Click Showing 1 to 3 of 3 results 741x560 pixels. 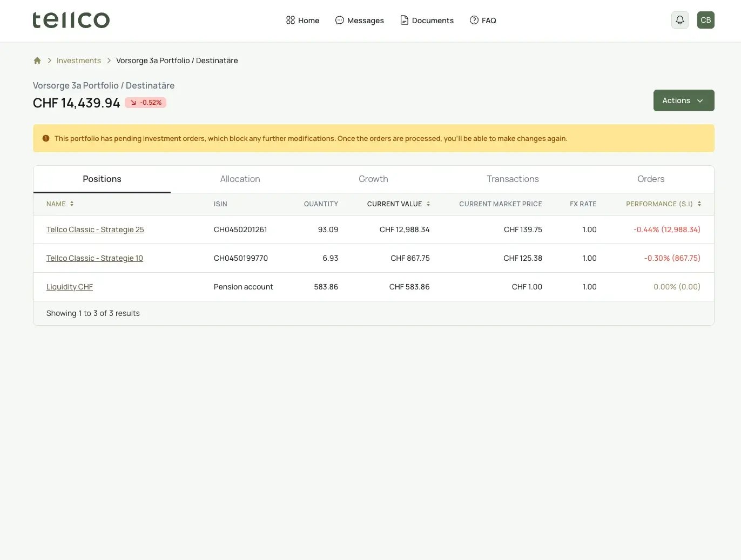pos(93,313)
